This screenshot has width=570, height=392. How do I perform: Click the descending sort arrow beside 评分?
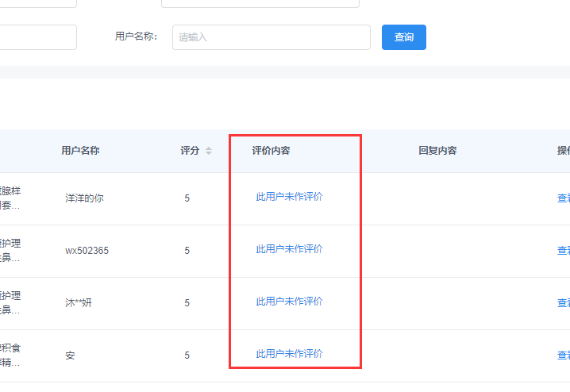209,153
